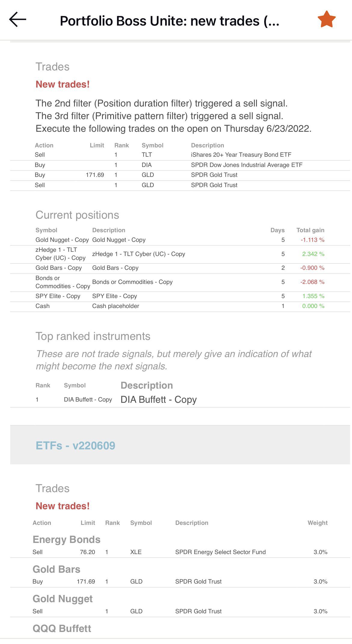
Task: Select the SPY Elite - Copy position
Action: click(x=180, y=296)
